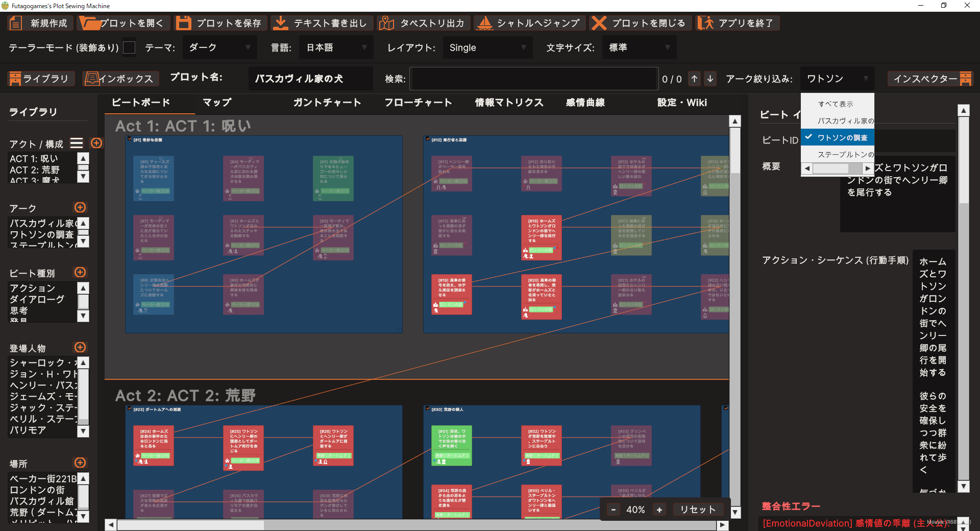The image size is (980, 531).
Task: Uncheck the [#10] 尾行者と追跡 group checkbox
Action: tap(428, 139)
